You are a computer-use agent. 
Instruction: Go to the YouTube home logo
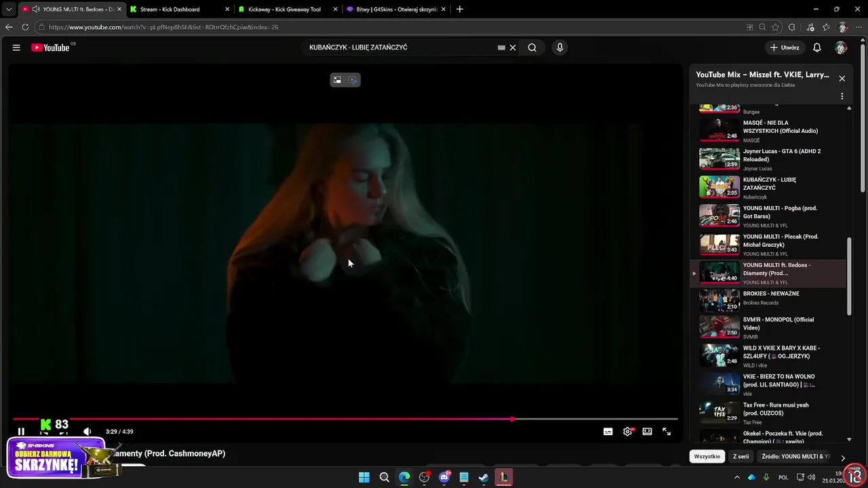coord(51,47)
